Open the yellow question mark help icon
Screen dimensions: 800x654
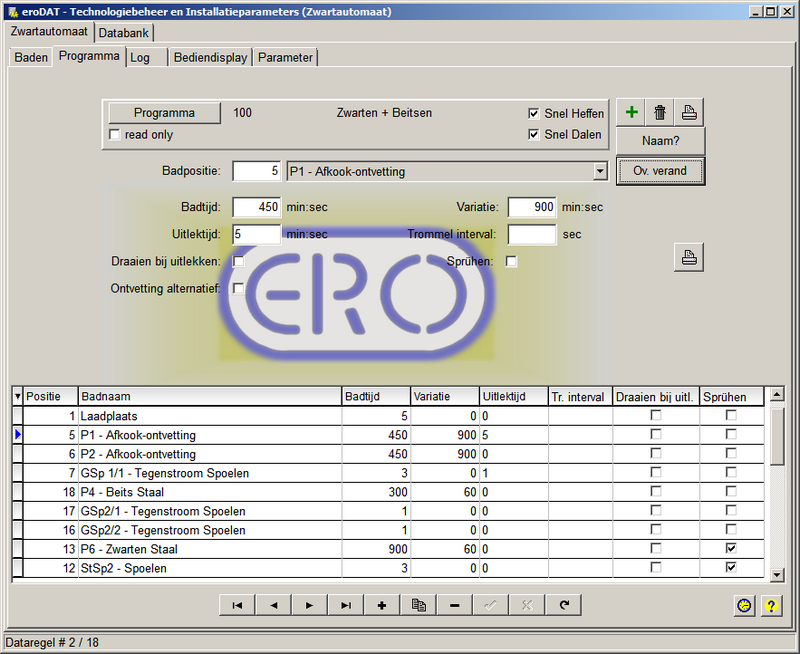tap(770, 605)
